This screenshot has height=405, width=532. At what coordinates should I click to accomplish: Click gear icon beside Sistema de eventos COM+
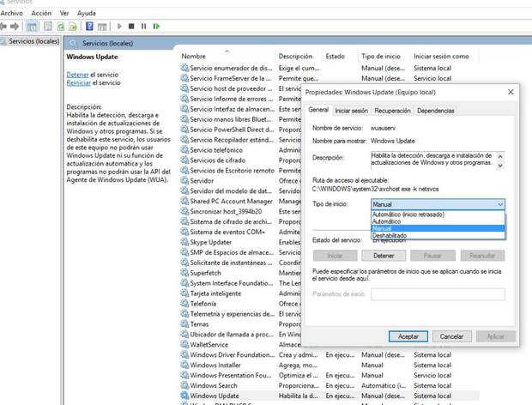[184, 232]
